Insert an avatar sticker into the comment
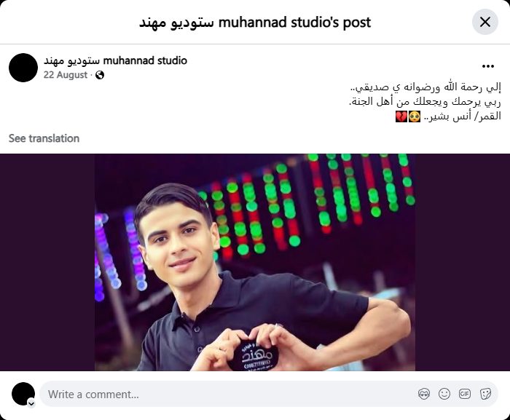 point(424,394)
